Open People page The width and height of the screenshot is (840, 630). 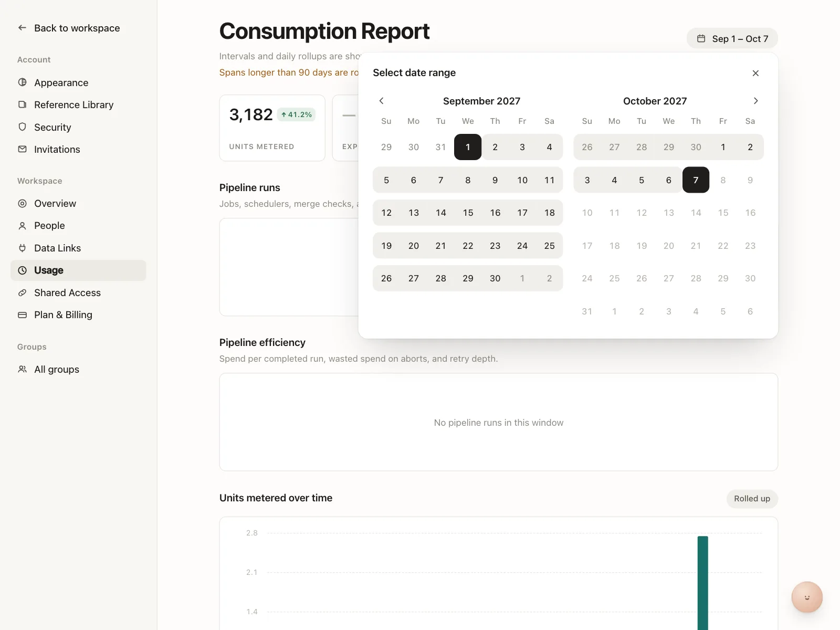[x=79, y=226]
